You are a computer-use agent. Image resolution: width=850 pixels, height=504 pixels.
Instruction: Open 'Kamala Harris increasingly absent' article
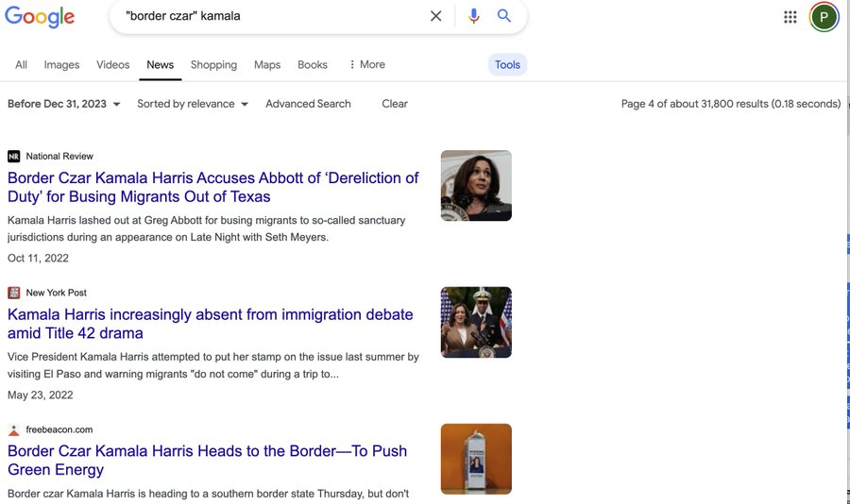(211, 324)
